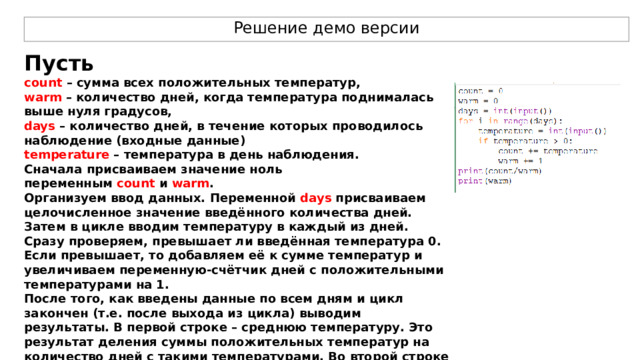Image resolution: width=640 pixels, height=360 pixels.
Task: Click the code line 'print(count/warm)'
Action: (x=500, y=171)
